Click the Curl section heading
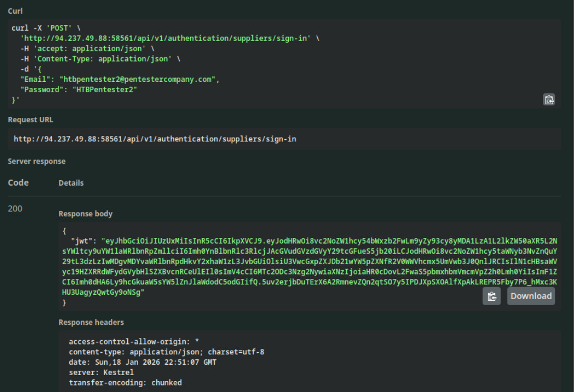 [x=15, y=11]
